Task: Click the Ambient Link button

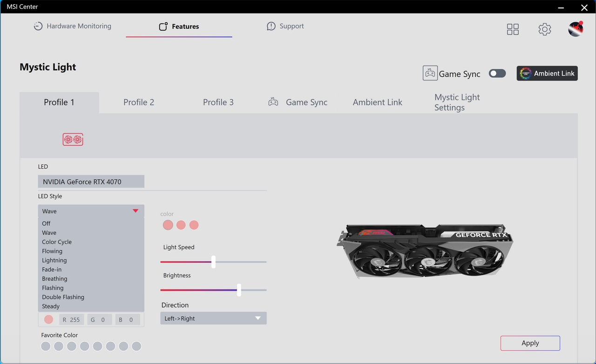Action: (x=547, y=73)
